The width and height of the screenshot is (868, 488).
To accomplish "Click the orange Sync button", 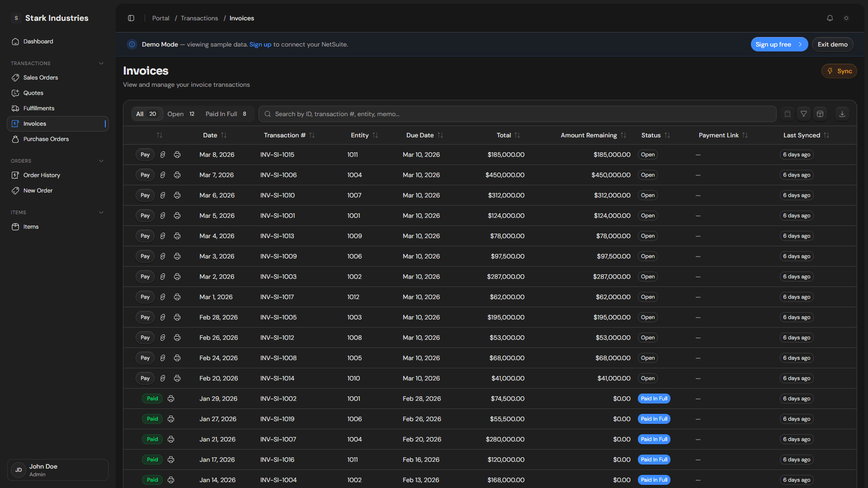I will point(839,71).
